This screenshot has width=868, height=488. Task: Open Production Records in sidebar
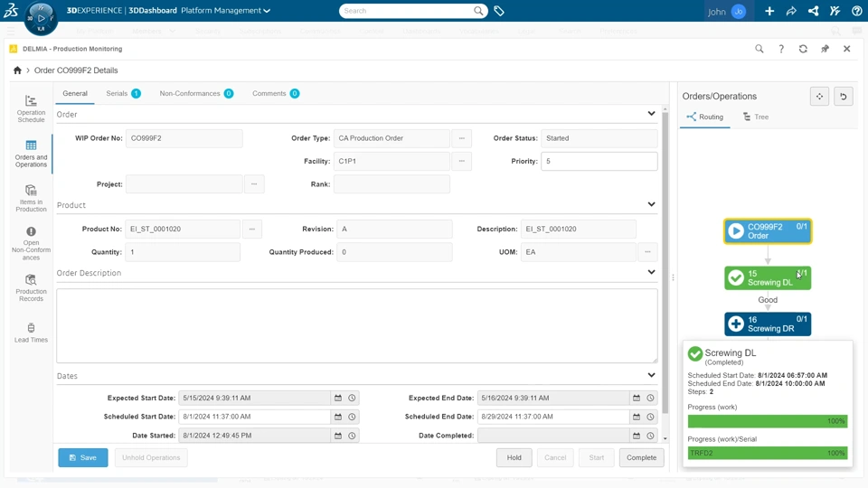pyautogui.click(x=31, y=287)
